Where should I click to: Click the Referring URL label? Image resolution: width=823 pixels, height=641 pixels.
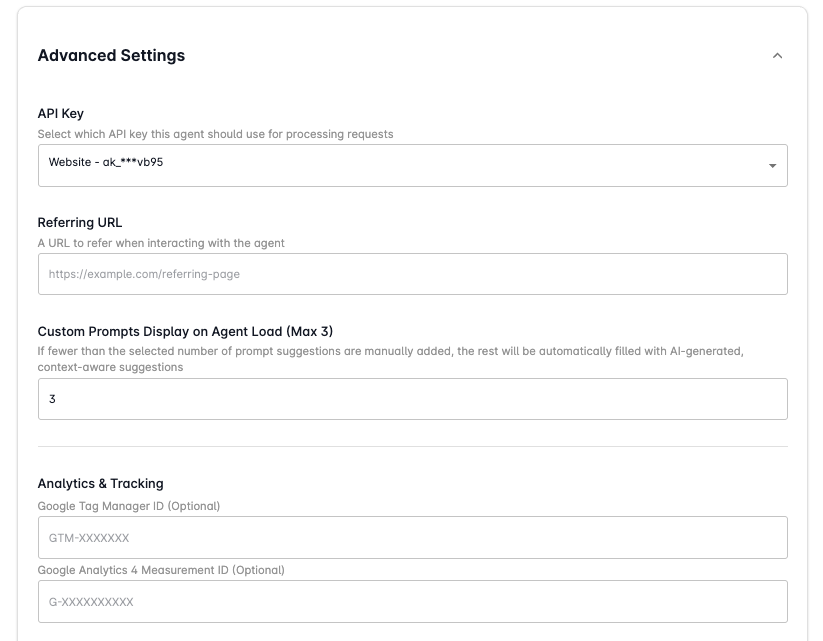point(80,223)
